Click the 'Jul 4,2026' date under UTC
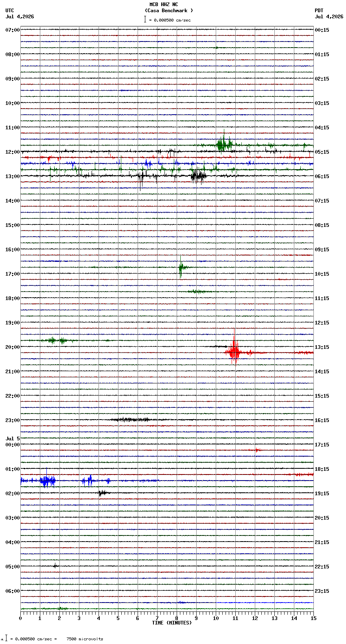This screenshot has width=346, height=644. tap(20, 17)
